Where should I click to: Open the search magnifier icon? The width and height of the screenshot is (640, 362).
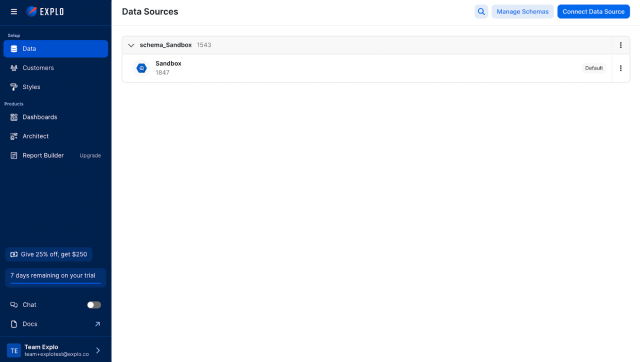(x=481, y=11)
